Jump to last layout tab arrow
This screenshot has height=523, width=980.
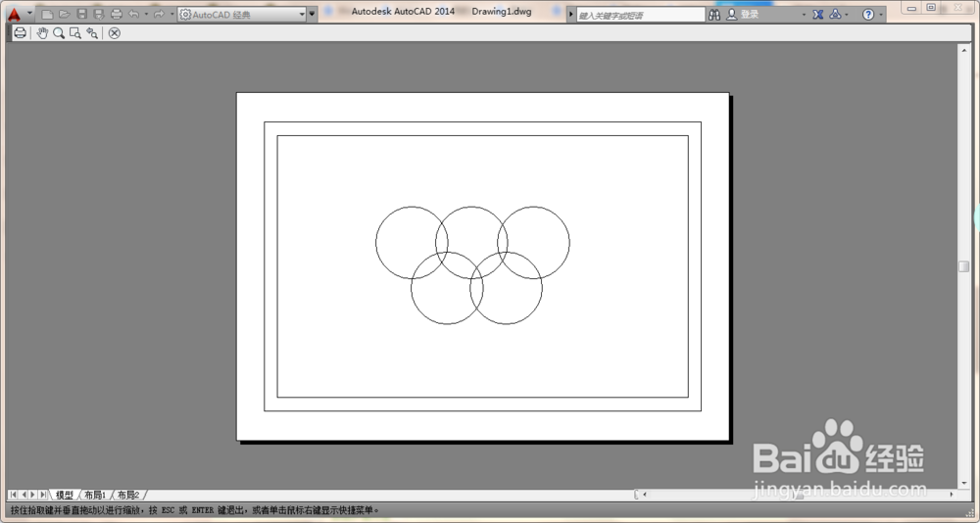[x=42, y=495]
